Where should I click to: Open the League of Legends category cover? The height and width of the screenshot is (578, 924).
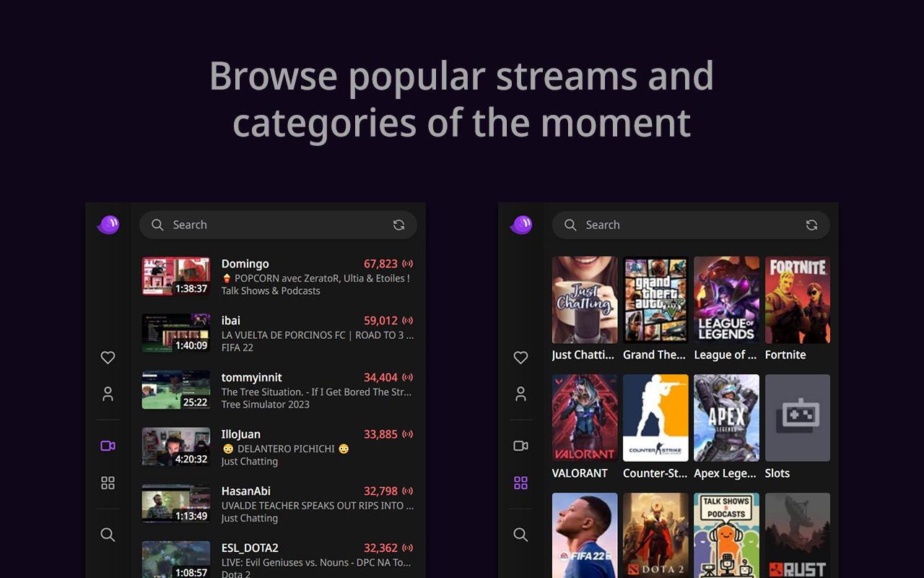coord(726,300)
